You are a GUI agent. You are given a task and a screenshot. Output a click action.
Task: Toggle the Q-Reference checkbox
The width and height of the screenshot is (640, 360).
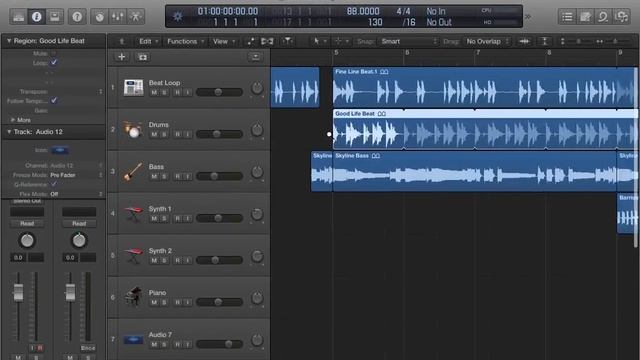click(53, 184)
